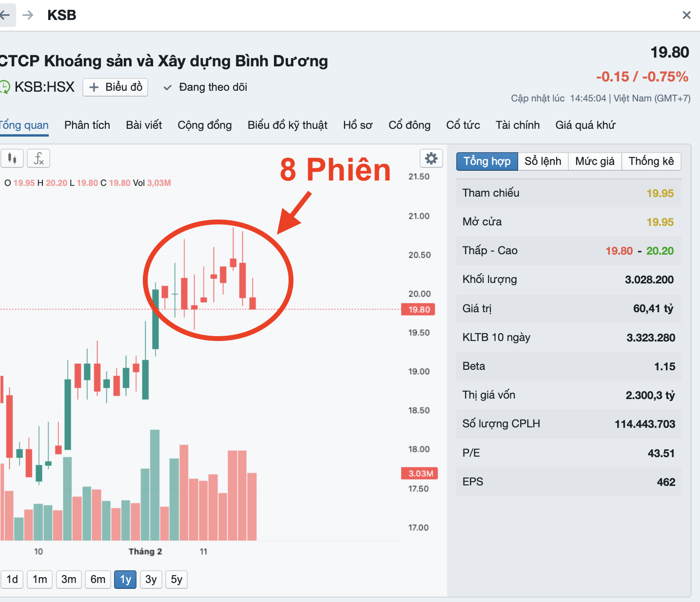Open the candlestick chart type selector
Screen dimensions: 700x602
(12, 159)
